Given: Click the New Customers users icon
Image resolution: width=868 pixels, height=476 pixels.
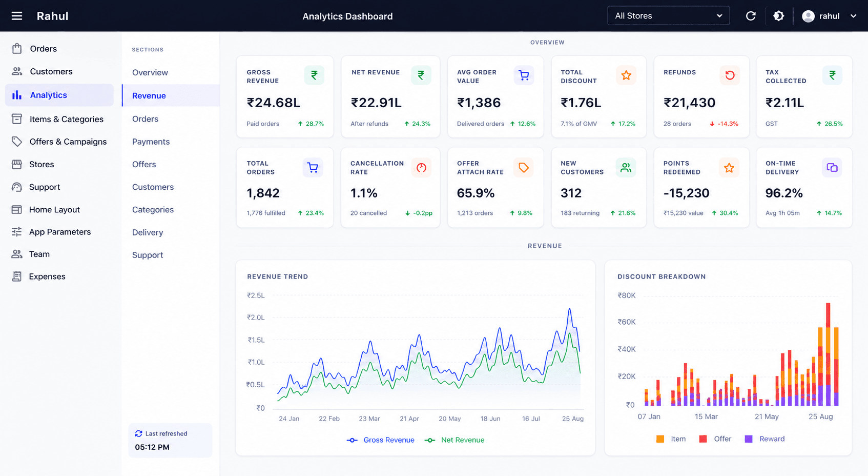Looking at the screenshot, I should pyautogui.click(x=626, y=168).
